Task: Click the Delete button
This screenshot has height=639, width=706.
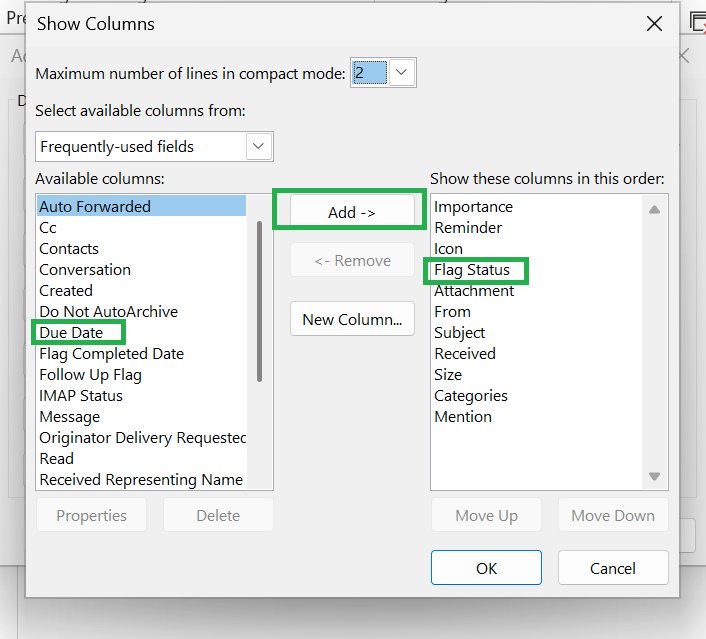Action: click(218, 515)
